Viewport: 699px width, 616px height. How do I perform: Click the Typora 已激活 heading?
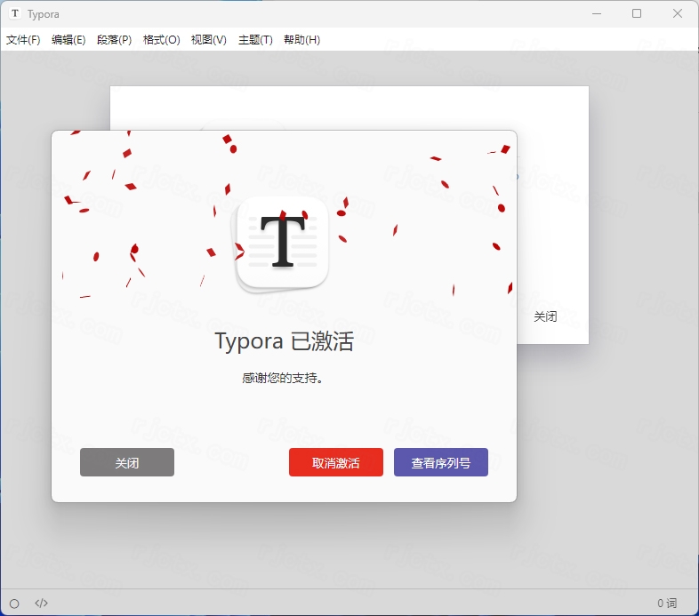pos(285,341)
